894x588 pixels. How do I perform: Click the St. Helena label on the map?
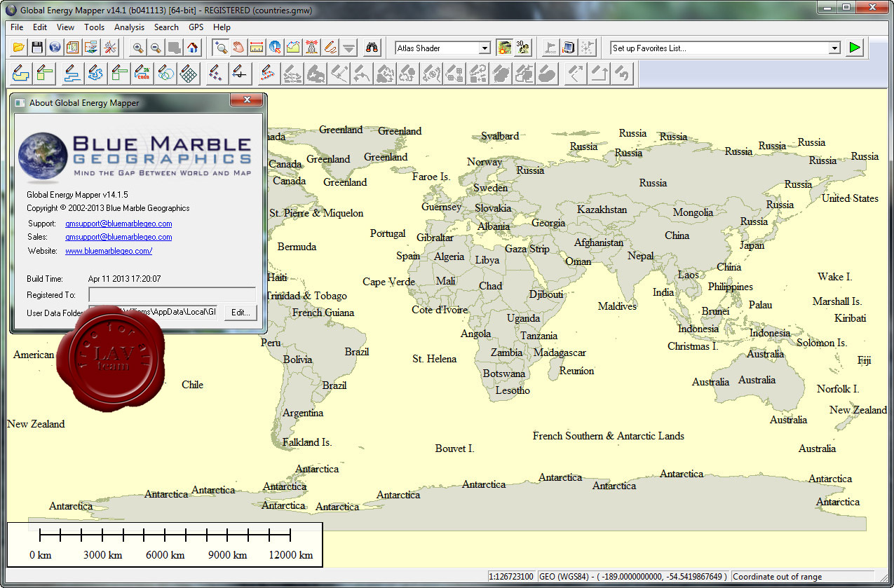click(434, 359)
